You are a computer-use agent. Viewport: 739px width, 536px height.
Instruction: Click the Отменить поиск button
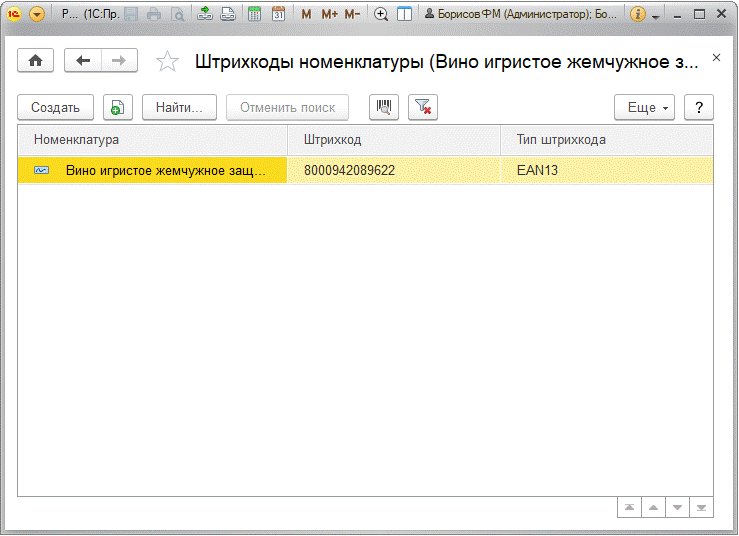287,107
